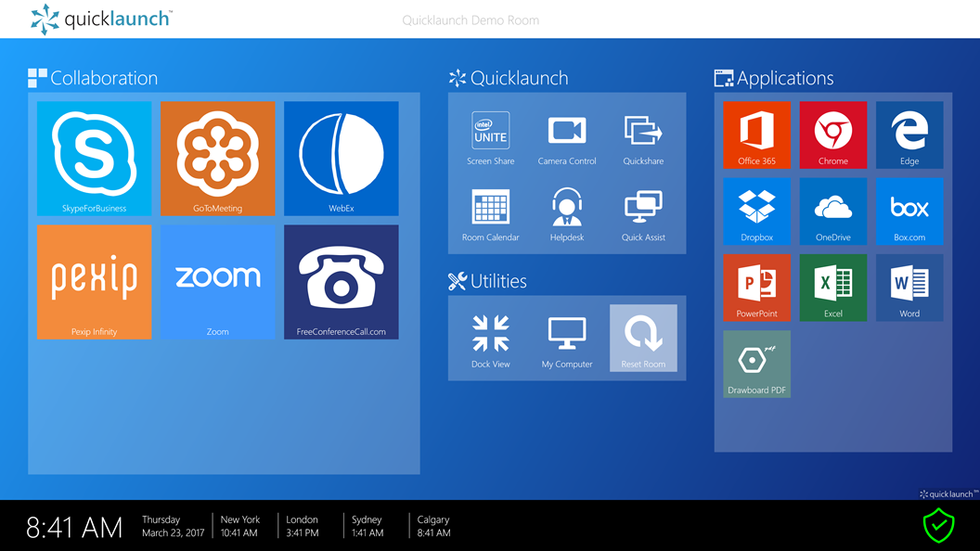Click the New York 10:41 AM clock

point(240,526)
